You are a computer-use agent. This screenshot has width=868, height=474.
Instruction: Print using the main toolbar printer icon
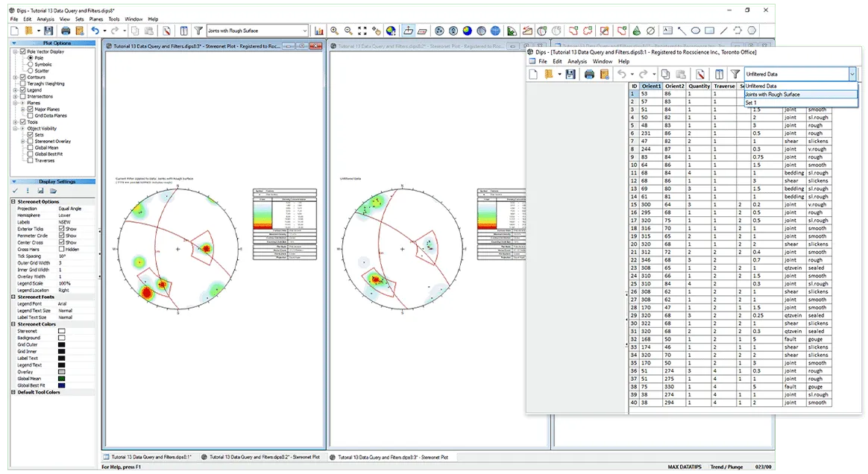[66, 31]
